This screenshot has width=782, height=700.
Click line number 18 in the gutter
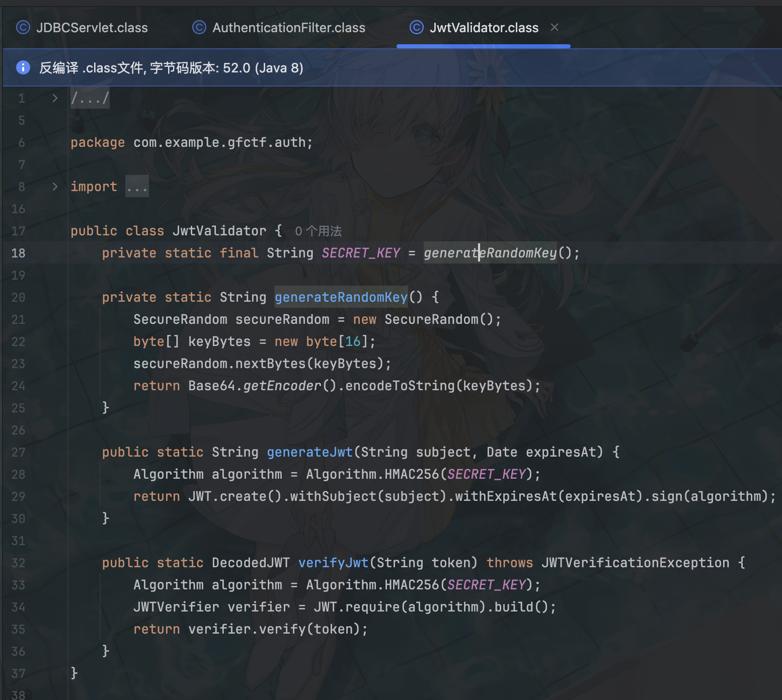point(19,253)
